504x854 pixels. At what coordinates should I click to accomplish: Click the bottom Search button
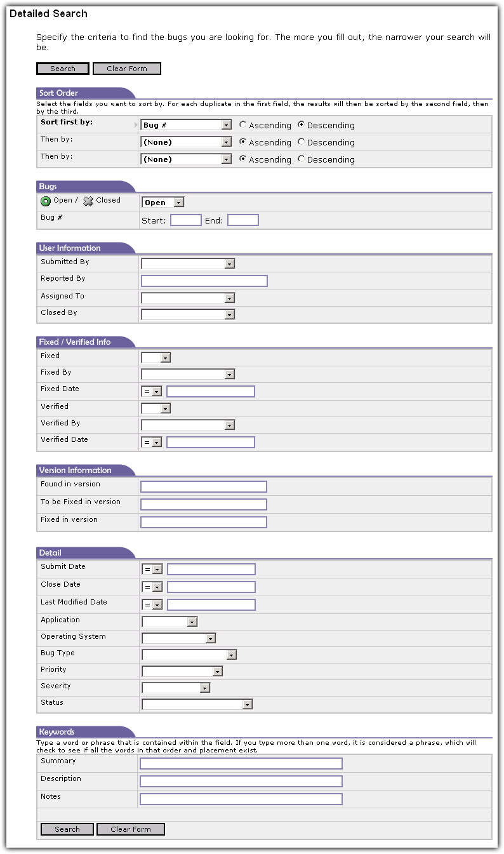(67, 829)
